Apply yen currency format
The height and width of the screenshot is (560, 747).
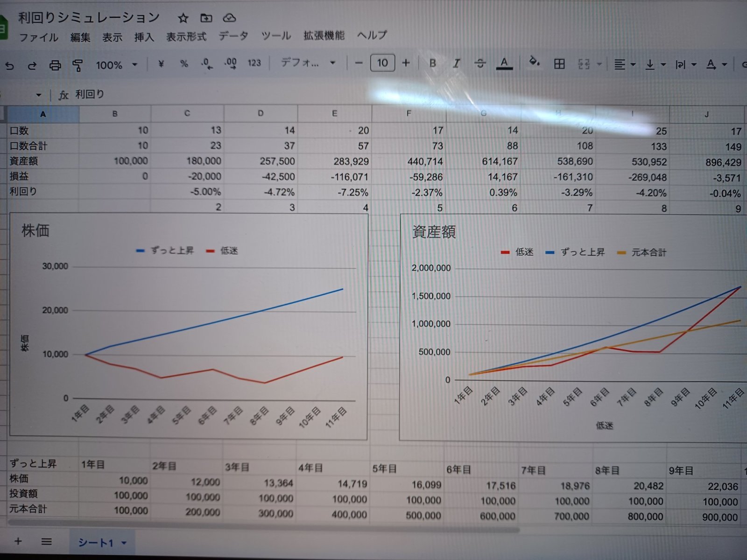161,64
